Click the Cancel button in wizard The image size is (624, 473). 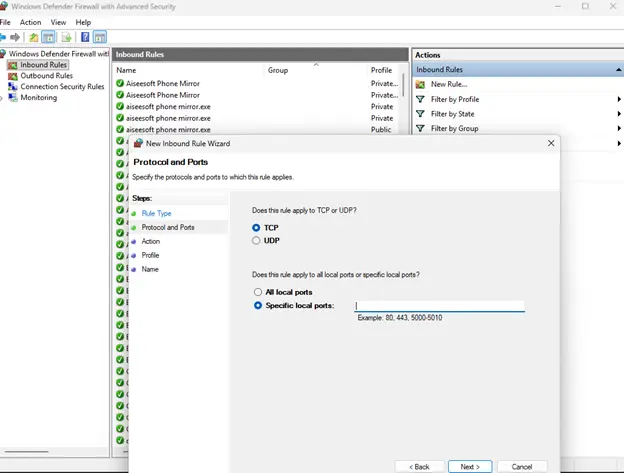pos(522,467)
